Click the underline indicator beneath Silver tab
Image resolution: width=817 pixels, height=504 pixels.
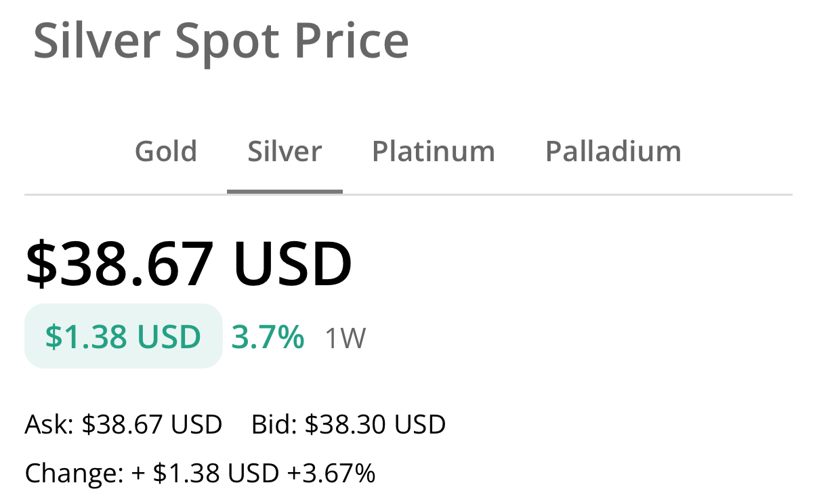pos(285,191)
